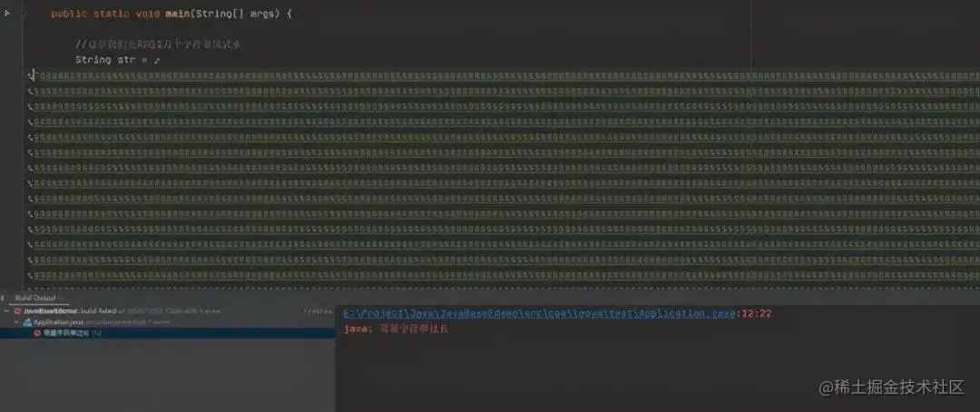This screenshot has width=980, height=412.
Task: Open the Application.java file path link
Action: pos(539,314)
